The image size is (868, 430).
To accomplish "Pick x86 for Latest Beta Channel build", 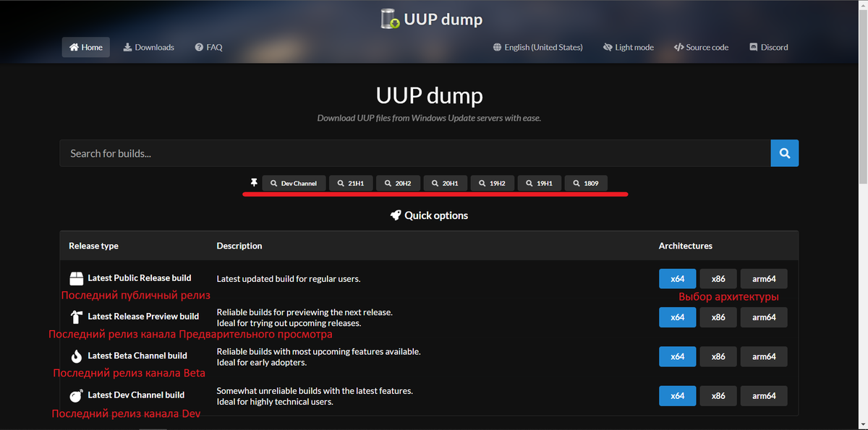I will tap(718, 356).
